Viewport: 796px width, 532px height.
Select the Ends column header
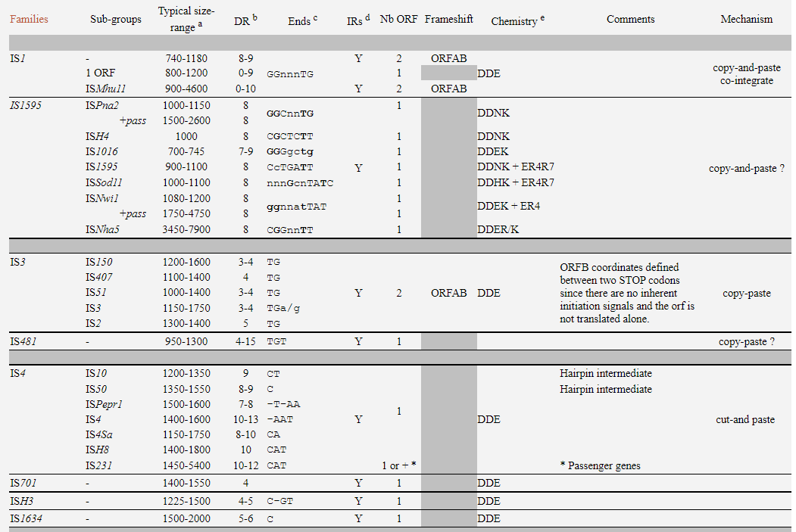click(302, 21)
